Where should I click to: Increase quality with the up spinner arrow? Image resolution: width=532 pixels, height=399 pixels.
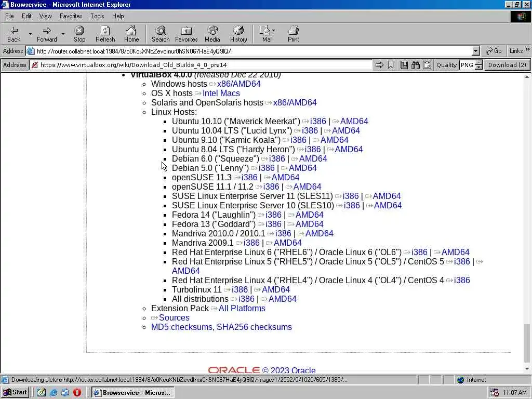[x=478, y=62]
